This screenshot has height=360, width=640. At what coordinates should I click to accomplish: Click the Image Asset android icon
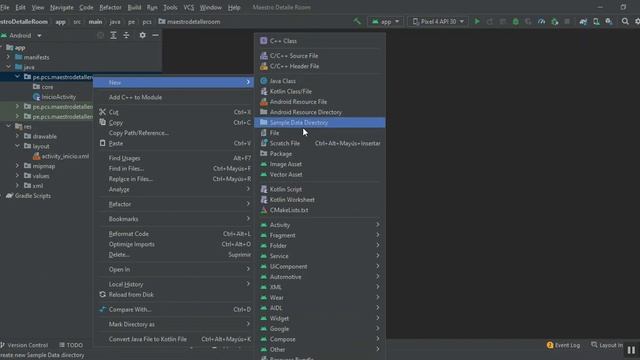point(264,164)
